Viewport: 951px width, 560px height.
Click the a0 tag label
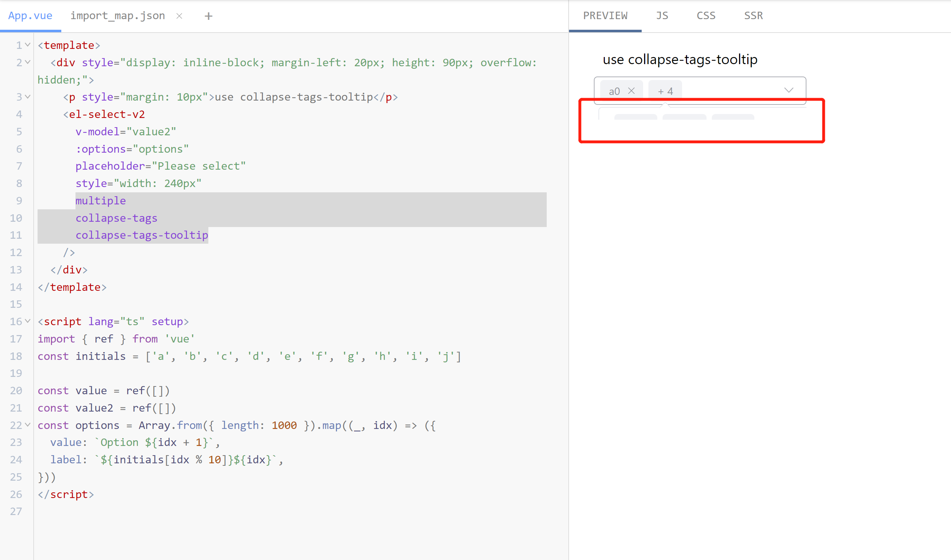pos(614,91)
